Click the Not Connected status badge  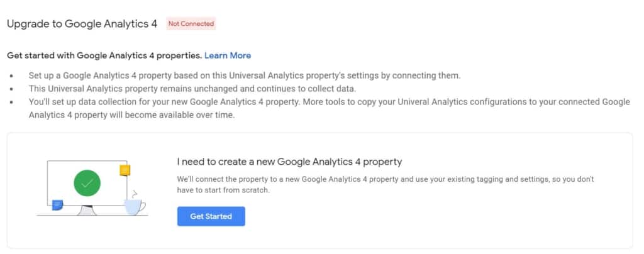coord(191,24)
